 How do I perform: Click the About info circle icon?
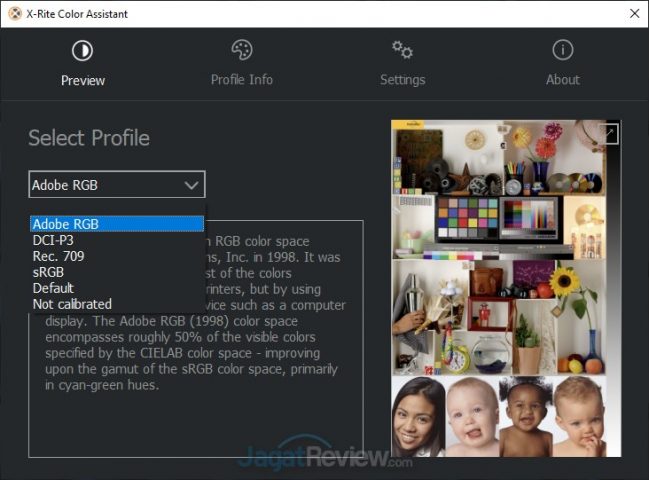pos(562,50)
